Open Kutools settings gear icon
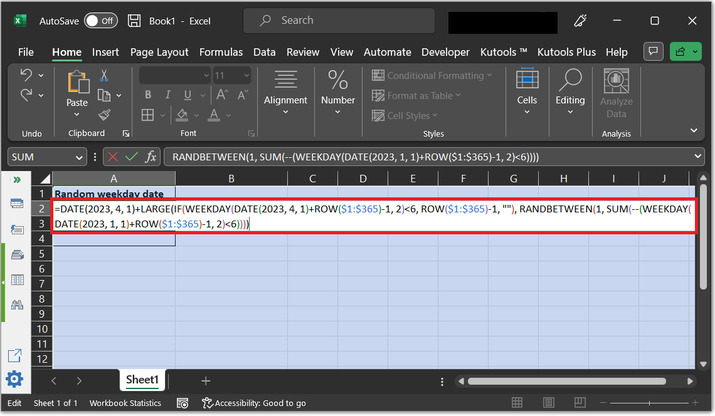 (x=15, y=379)
